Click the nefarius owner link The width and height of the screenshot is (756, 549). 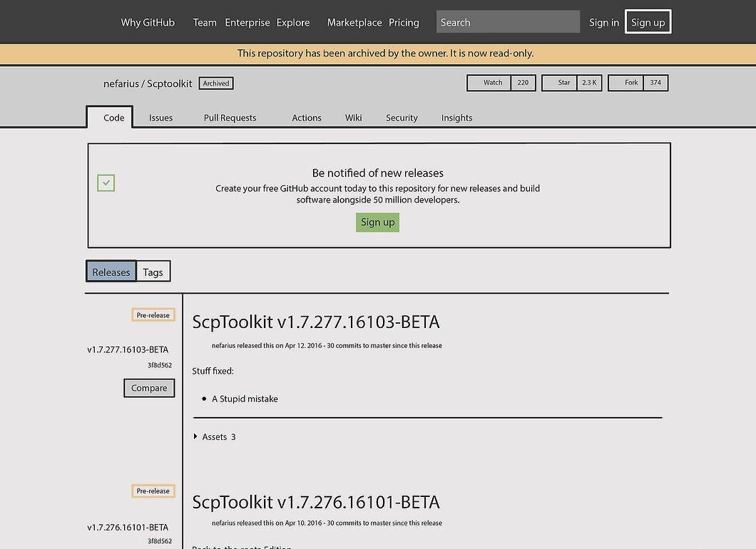[121, 83]
